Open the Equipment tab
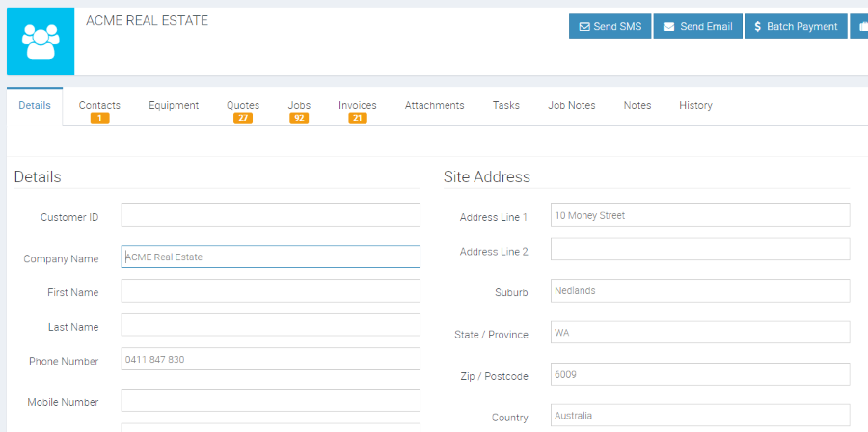This screenshot has height=432, width=868. (x=174, y=106)
